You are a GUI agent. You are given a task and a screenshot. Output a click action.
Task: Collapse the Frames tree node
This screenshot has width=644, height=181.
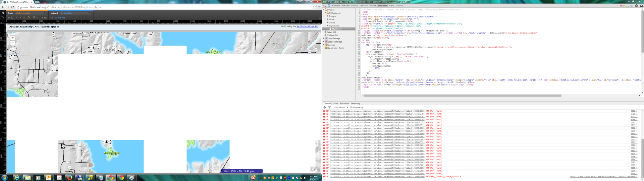(324, 10)
